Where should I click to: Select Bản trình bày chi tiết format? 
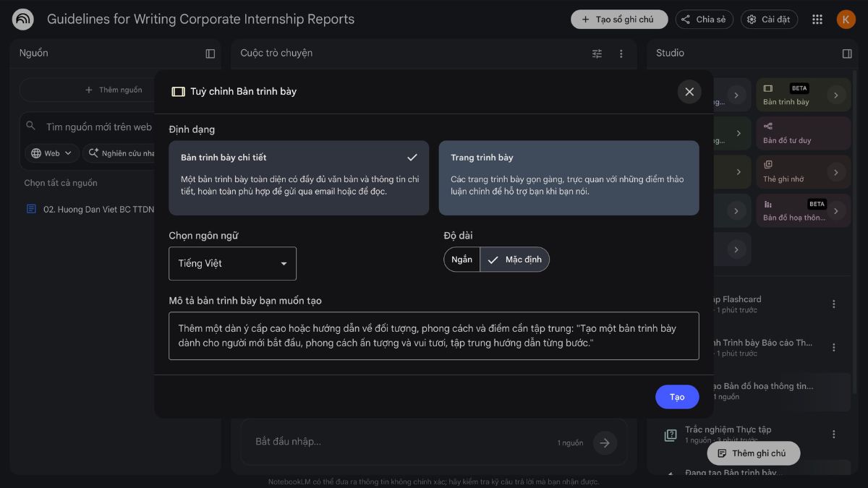pyautogui.click(x=299, y=178)
